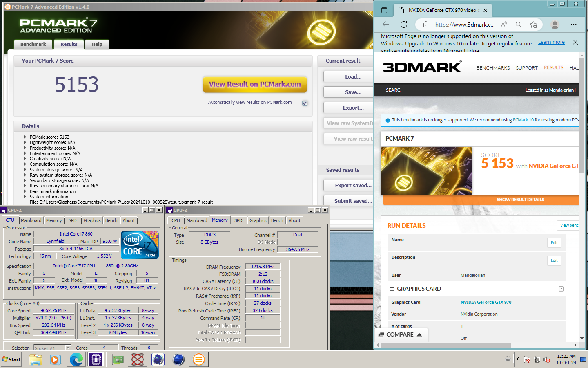This screenshot has width=588, height=368.
Task: Add this page to favorites
Action: point(533,25)
